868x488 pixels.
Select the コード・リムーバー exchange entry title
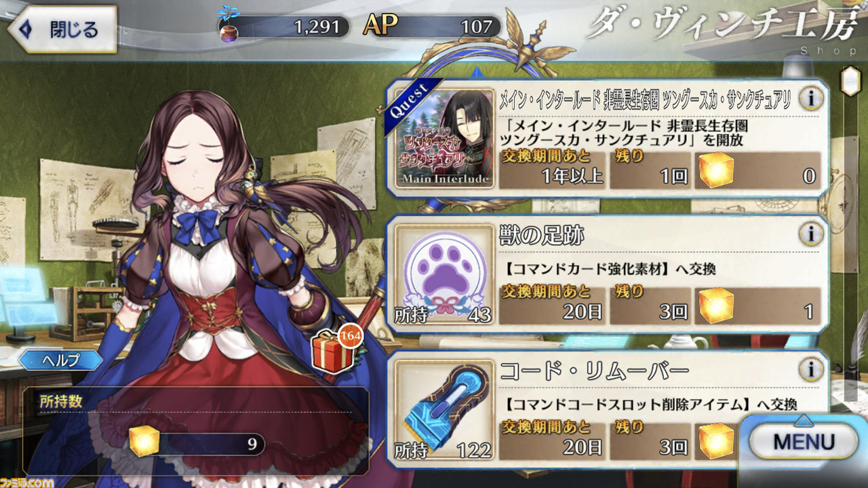coord(594,371)
